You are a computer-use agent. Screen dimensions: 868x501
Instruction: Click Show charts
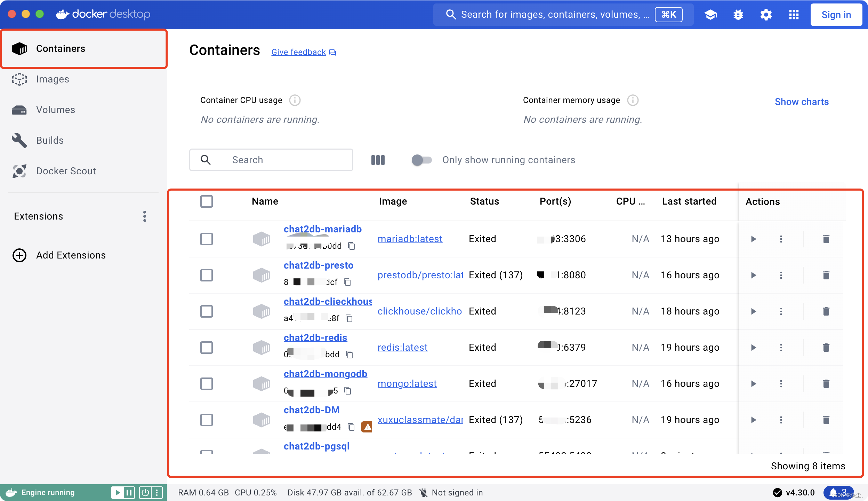[802, 102]
